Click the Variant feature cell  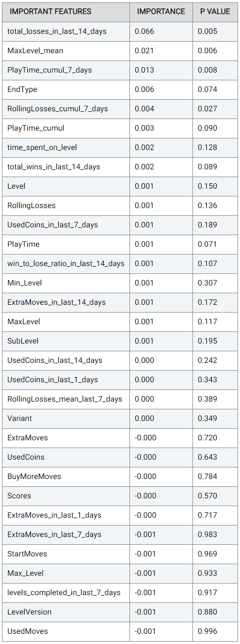65,419
